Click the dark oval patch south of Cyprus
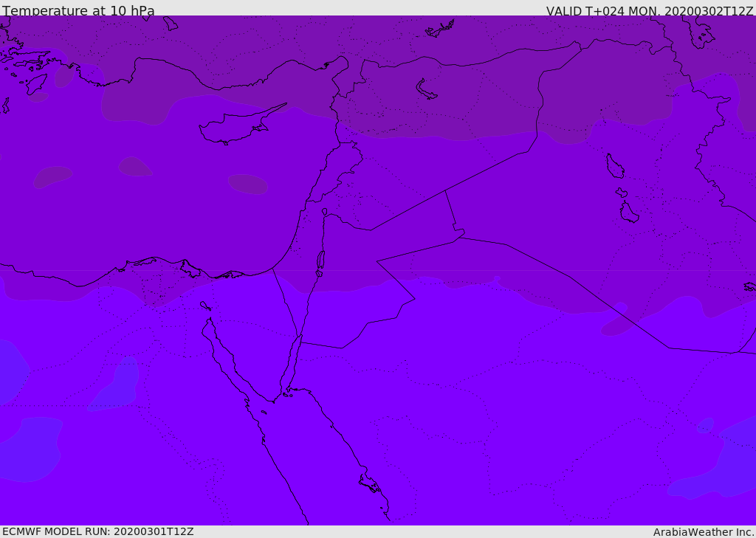The image size is (756, 538). tap(248, 184)
